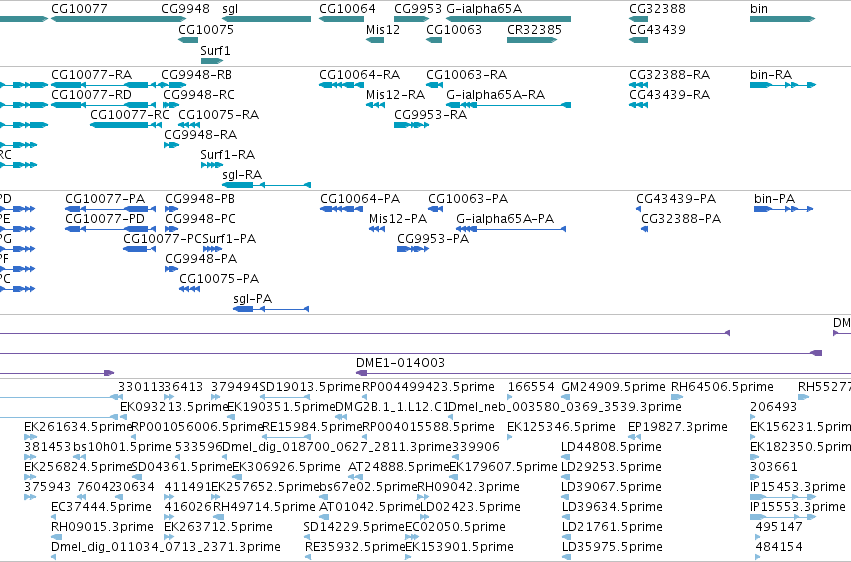Select the CG9953 gene label
Viewport: 851px width, 562px height.
click(x=418, y=9)
